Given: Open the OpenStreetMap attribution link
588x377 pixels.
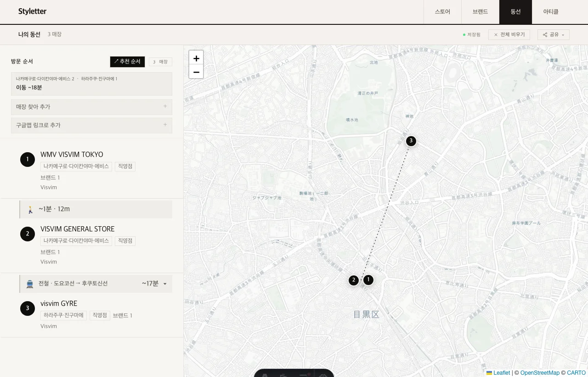Looking at the screenshot, I should tap(540, 373).
